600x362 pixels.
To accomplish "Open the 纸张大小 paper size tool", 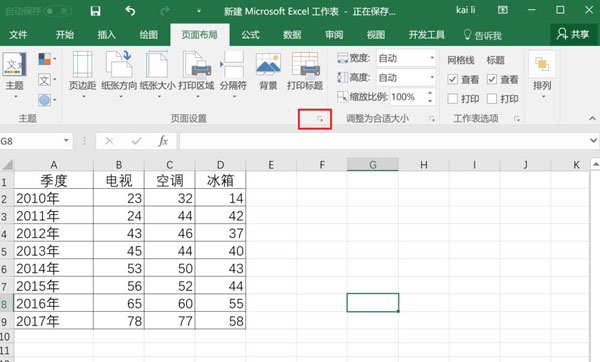I will coord(157,74).
